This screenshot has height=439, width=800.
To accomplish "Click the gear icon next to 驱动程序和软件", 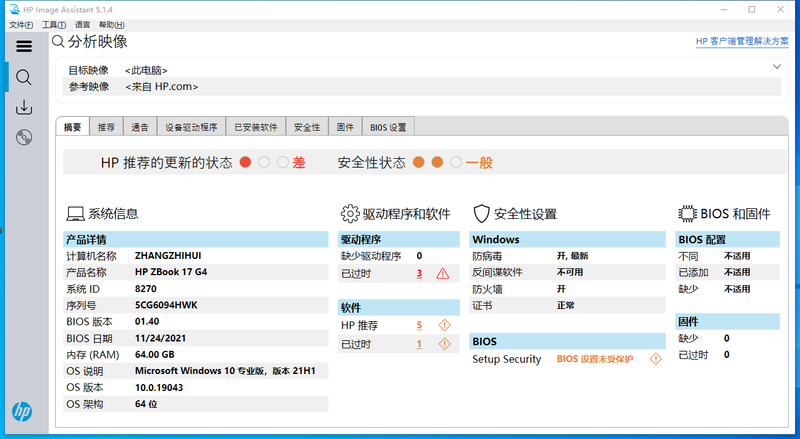I will point(350,214).
